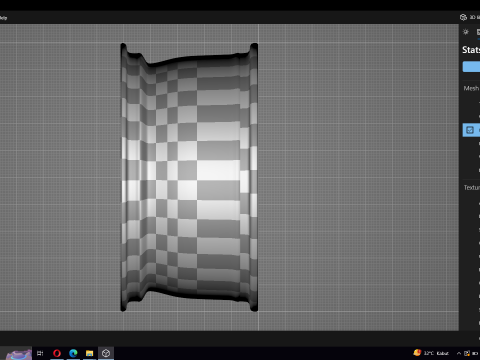Click the checkered wheel rim model

coord(189,177)
